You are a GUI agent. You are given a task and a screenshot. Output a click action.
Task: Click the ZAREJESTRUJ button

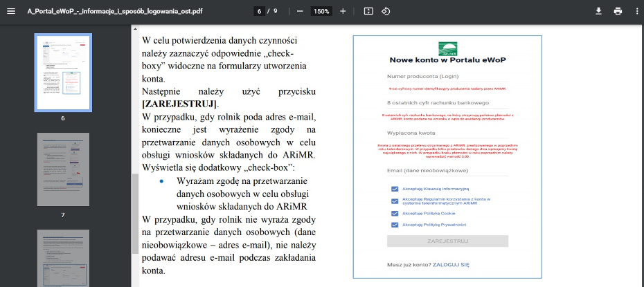[447, 241]
